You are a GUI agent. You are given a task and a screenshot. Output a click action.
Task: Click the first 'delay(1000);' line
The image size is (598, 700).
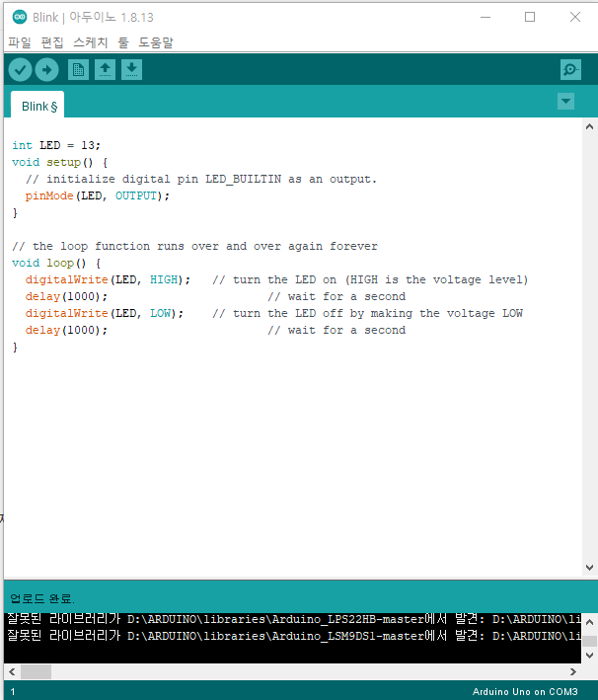pos(66,296)
